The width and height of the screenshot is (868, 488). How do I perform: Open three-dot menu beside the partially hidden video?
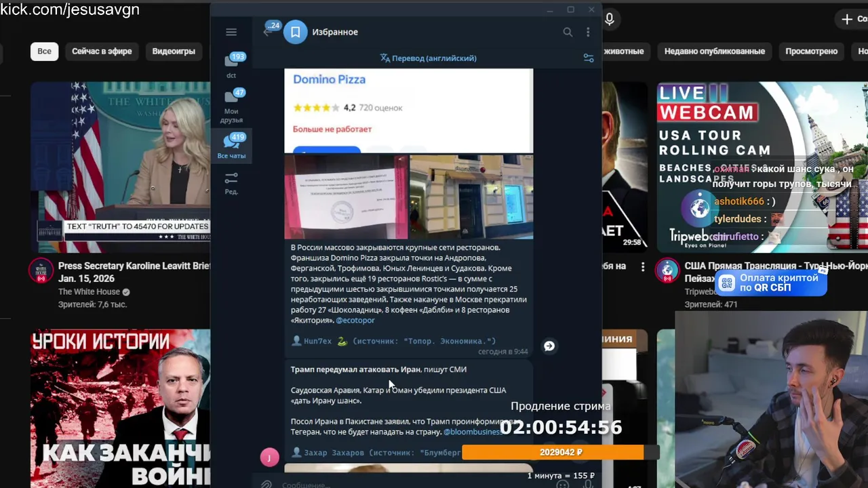tap(643, 267)
